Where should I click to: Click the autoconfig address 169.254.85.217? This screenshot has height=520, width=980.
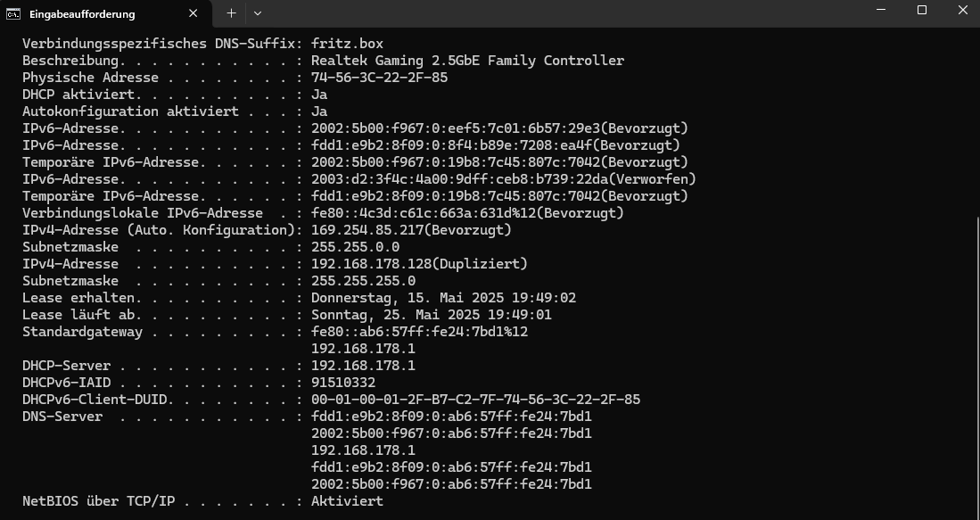click(x=367, y=230)
